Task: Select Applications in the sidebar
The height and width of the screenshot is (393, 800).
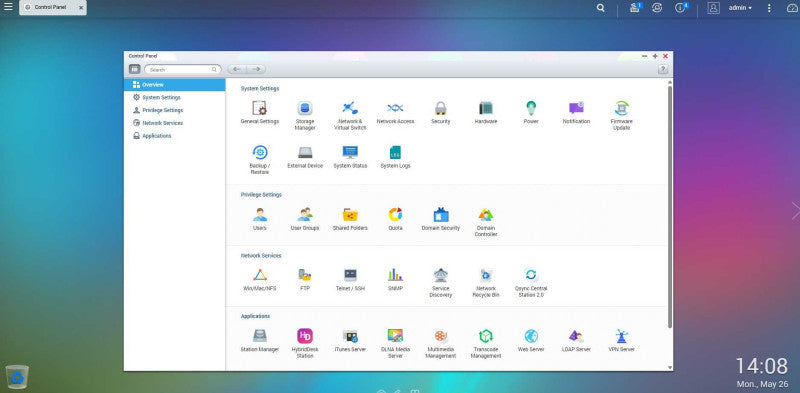Action: (x=174, y=136)
